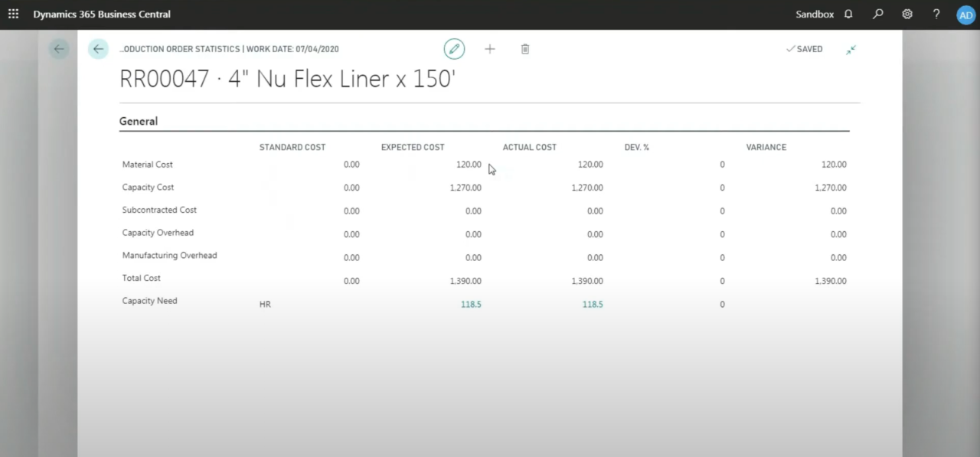
Task: Go back with the highlighted arrow button
Action: point(98,49)
